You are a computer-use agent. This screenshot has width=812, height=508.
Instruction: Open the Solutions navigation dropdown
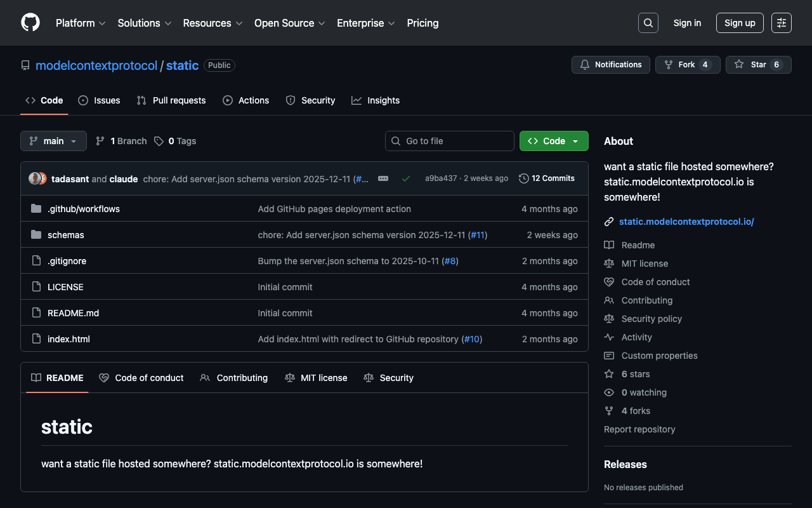[x=144, y=23]
